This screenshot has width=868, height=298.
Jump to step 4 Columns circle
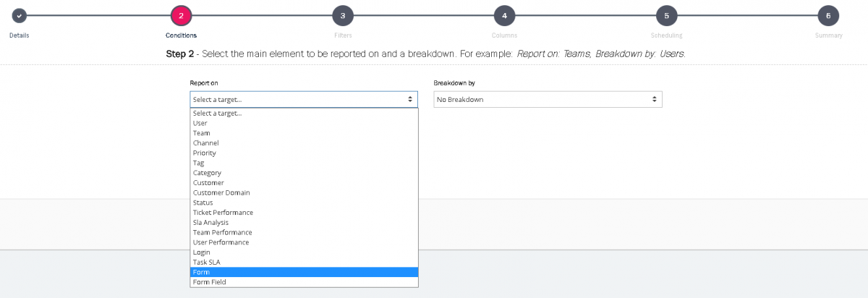tap(504, 15)
